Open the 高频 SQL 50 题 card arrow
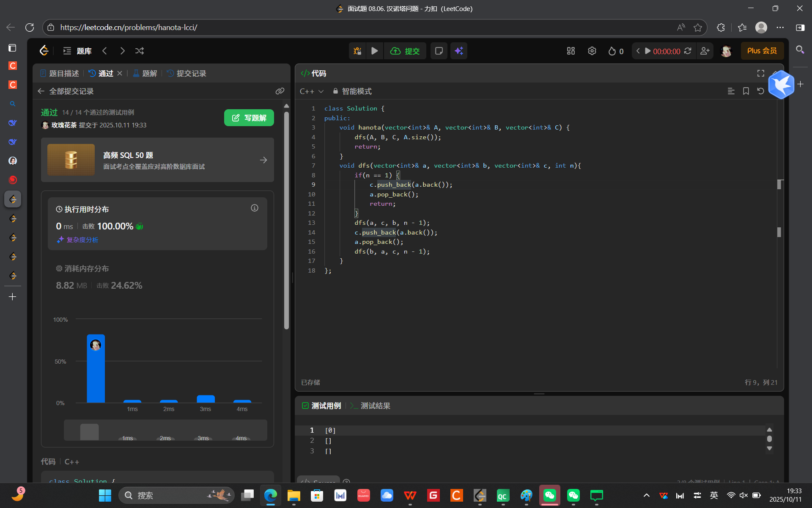Viewport: 812px width, 508px height. click(263, 160)
